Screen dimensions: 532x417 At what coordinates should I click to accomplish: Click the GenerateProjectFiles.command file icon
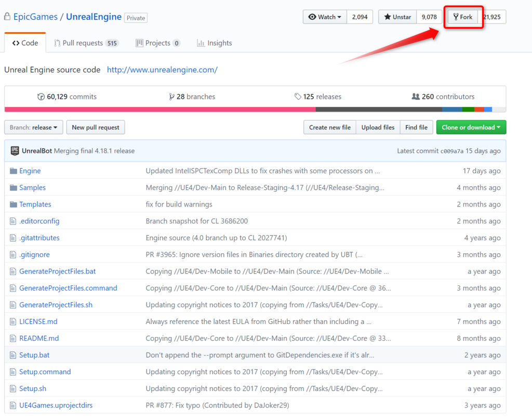pyautogui.click(x=13, y=288)
